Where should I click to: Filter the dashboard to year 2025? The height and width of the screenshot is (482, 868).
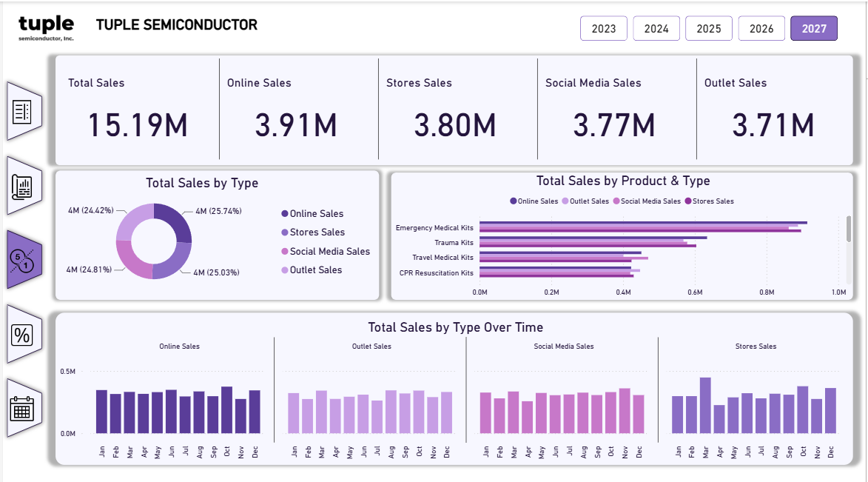[x=709, y=28]
